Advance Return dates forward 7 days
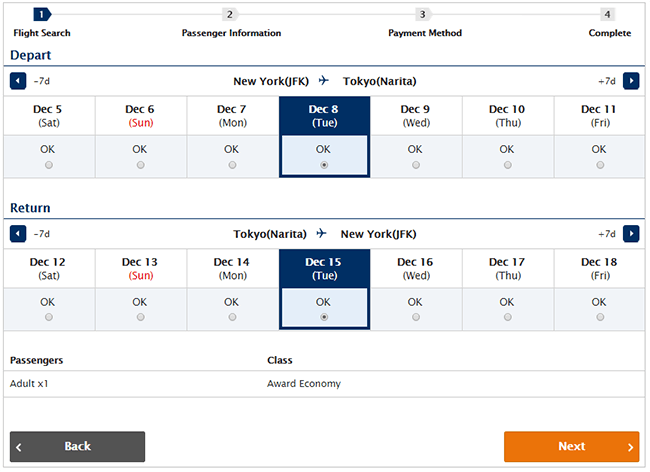The height and width of the screenshot is (472, 650). (x=631, y=234)
